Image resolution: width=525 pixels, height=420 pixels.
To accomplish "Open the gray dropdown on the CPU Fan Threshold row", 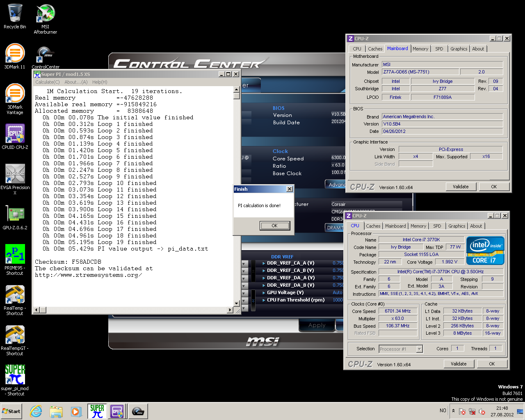I will [x=245, y=300].
